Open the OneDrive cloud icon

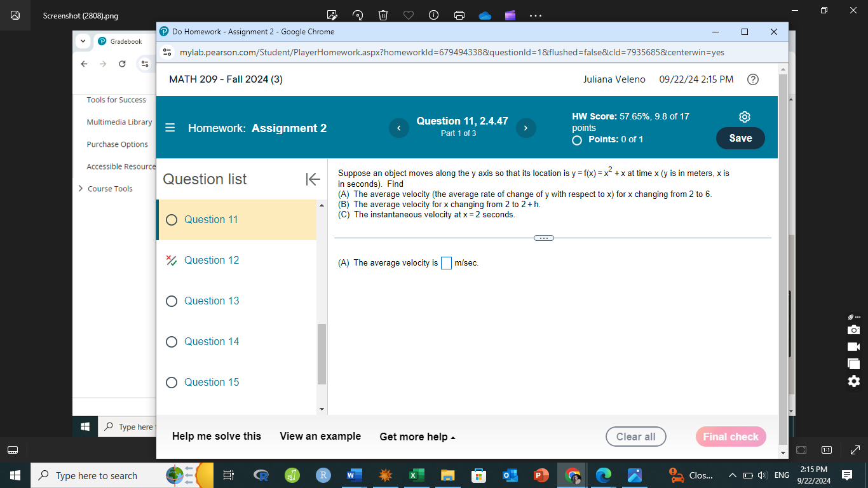point(484,15)
